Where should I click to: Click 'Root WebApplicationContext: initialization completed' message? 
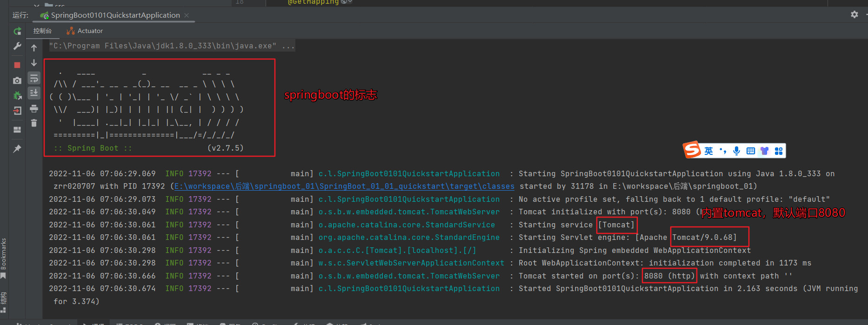665,263
